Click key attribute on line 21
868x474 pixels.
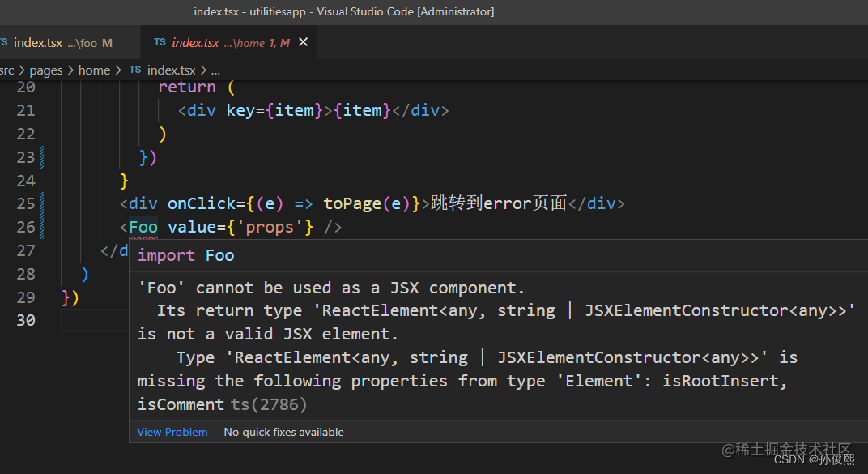click(240, 111)
